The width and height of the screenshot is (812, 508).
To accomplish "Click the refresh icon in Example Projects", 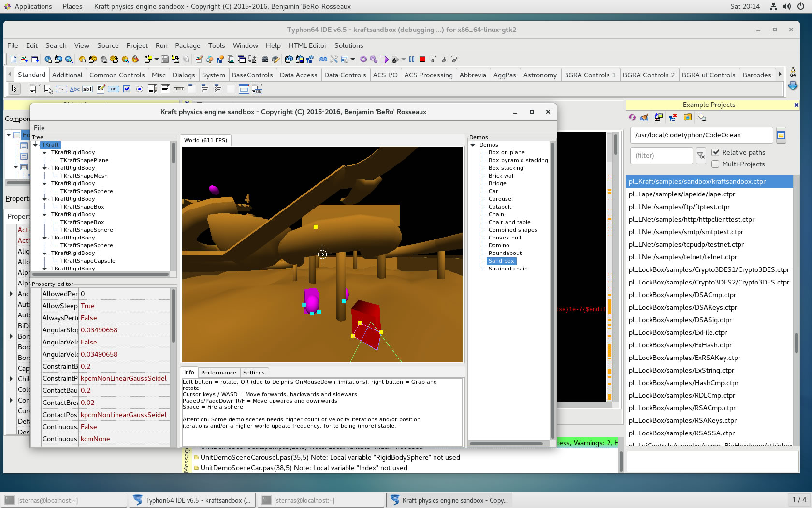I will (x=632, y=117).
